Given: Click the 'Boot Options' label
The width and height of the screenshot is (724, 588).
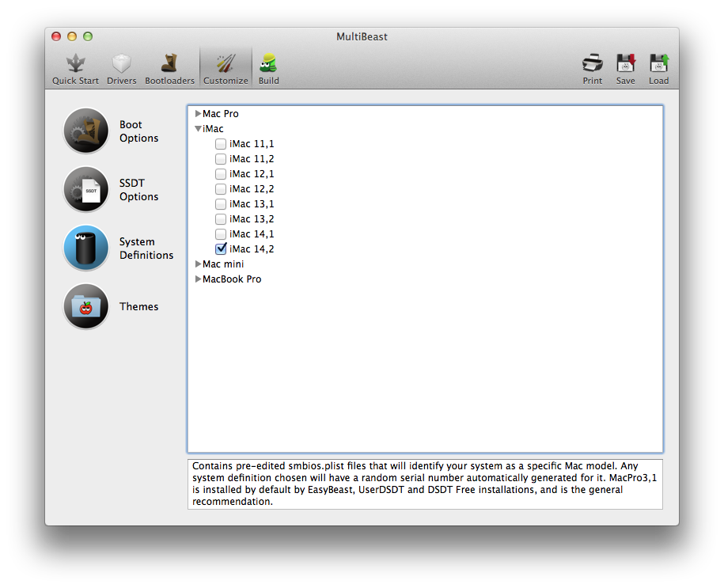Looking at the screenshot, I should click(138, 131).
